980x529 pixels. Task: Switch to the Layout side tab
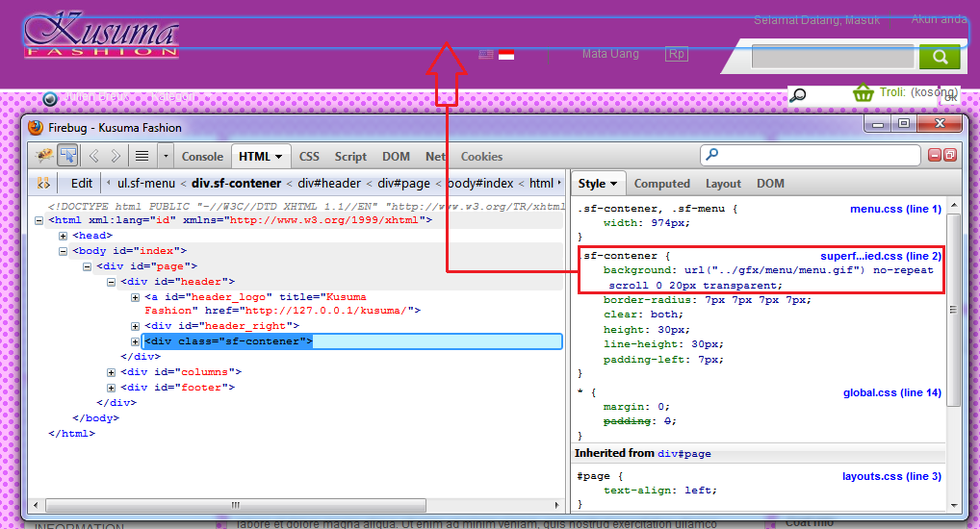click(x=723, y=184)
